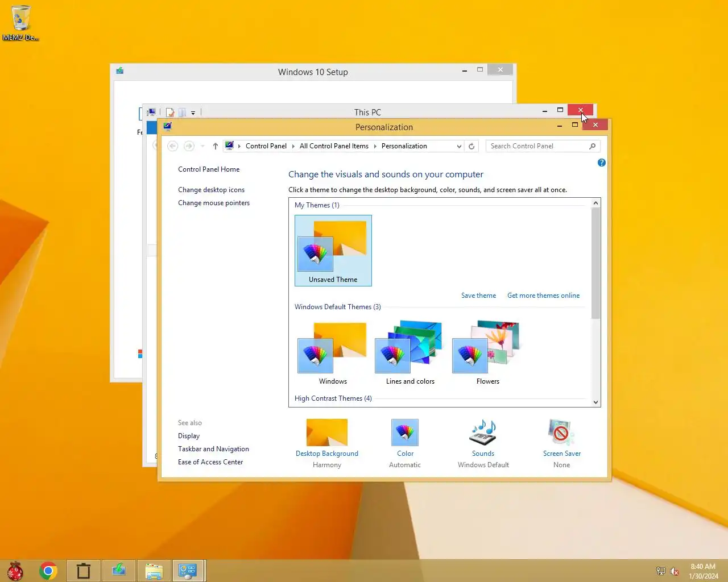728x582 pixels.
Task: Click the Forward navigation arrow
Action: click(189, 146)
